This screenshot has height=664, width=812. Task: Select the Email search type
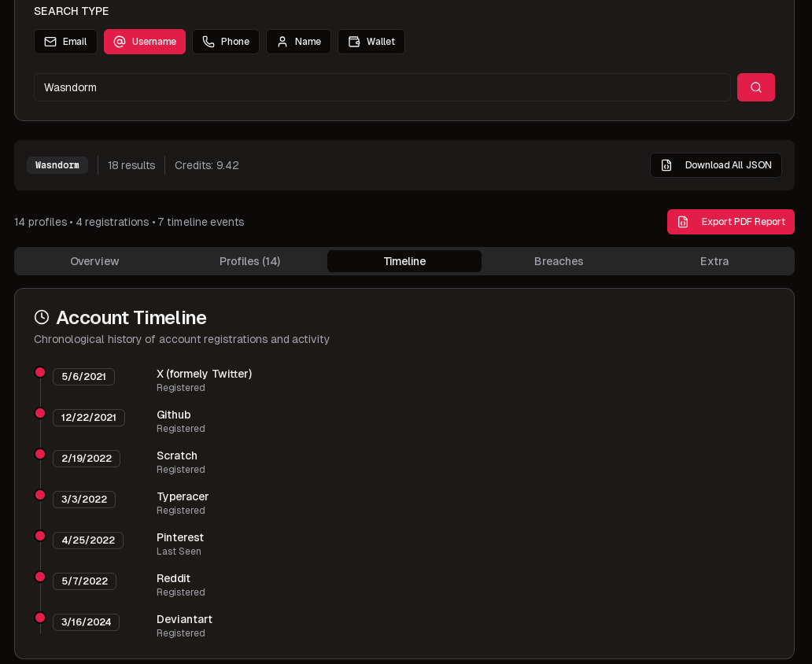coord(65,42)
